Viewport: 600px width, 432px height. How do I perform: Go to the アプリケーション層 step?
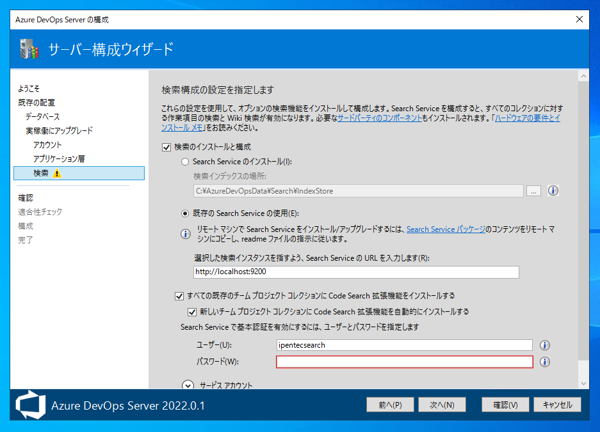click(59, 159)
